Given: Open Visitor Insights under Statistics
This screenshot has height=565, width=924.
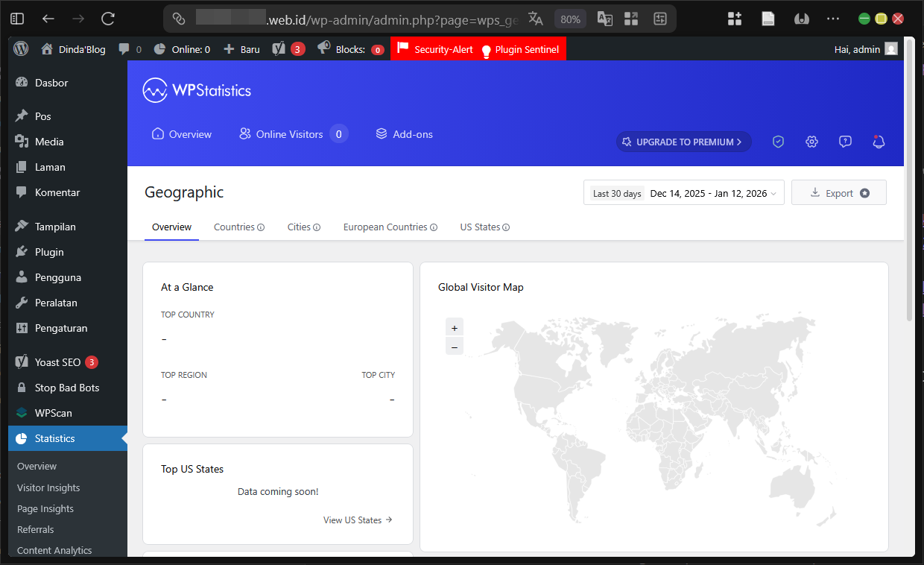Looking at the screenshot, I should [48, 487].
